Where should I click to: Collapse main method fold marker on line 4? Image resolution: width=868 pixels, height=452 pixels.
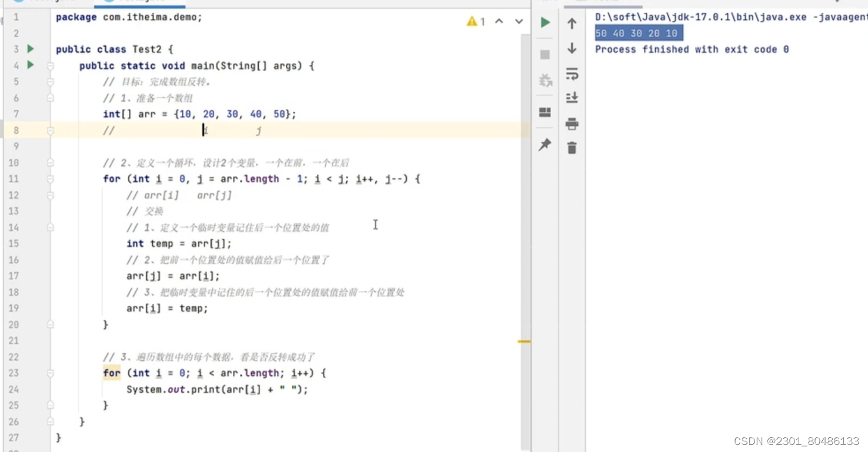[51, 66]
